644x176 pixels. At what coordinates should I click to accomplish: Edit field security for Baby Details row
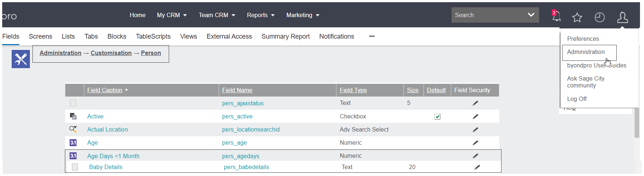tap(477, 167)
